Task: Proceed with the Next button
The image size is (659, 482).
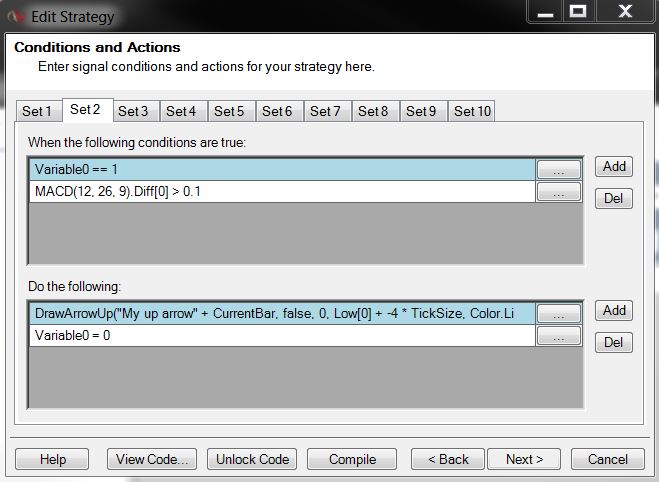Action: pos(524,459)
